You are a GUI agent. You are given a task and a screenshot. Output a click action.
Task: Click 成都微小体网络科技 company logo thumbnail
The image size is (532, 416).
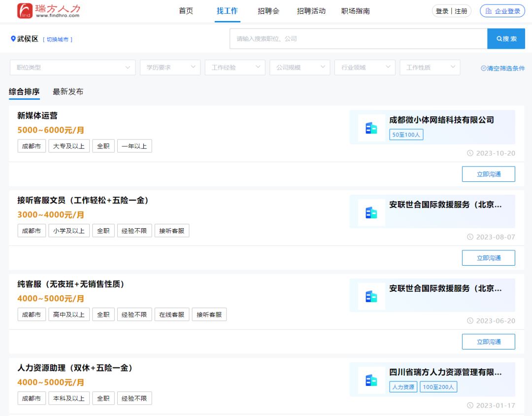click(x=371, y=128)
